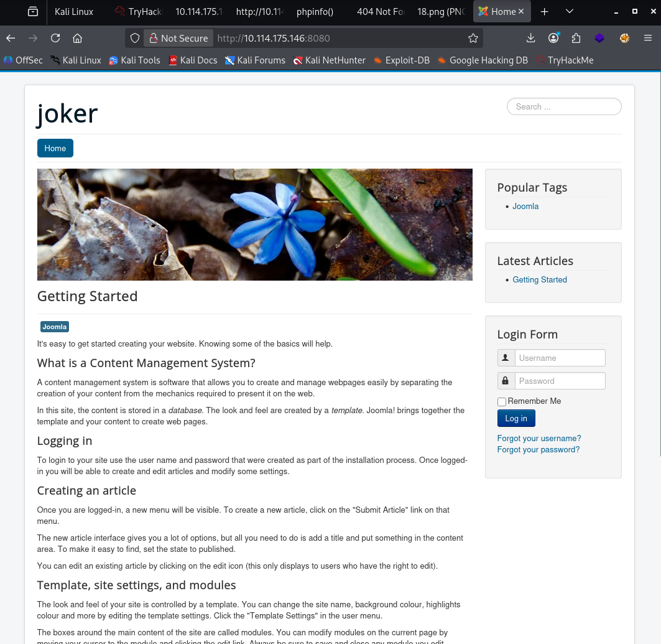The image size is (661, 644).
Task: Open the Firefox downloads panel
Action: (x=530, y=38)
